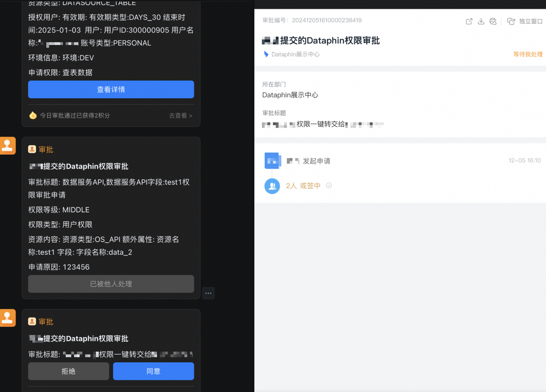The image size is (546, 392).
Task: Click 审批 stamp icon in 数据服务API card
Action: [32, 149]
